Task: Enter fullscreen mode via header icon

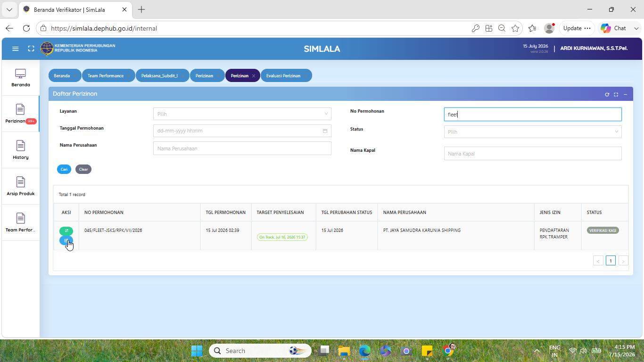Action: coord(31,49)
